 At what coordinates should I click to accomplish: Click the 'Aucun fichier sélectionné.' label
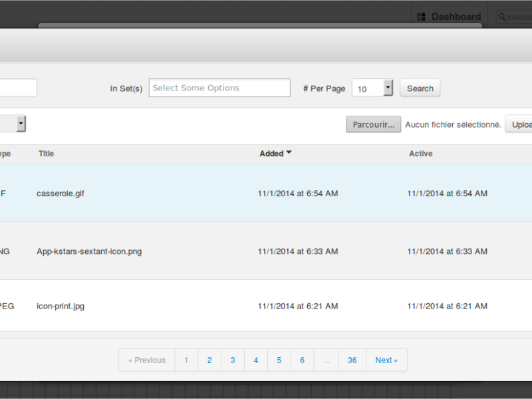453,124
